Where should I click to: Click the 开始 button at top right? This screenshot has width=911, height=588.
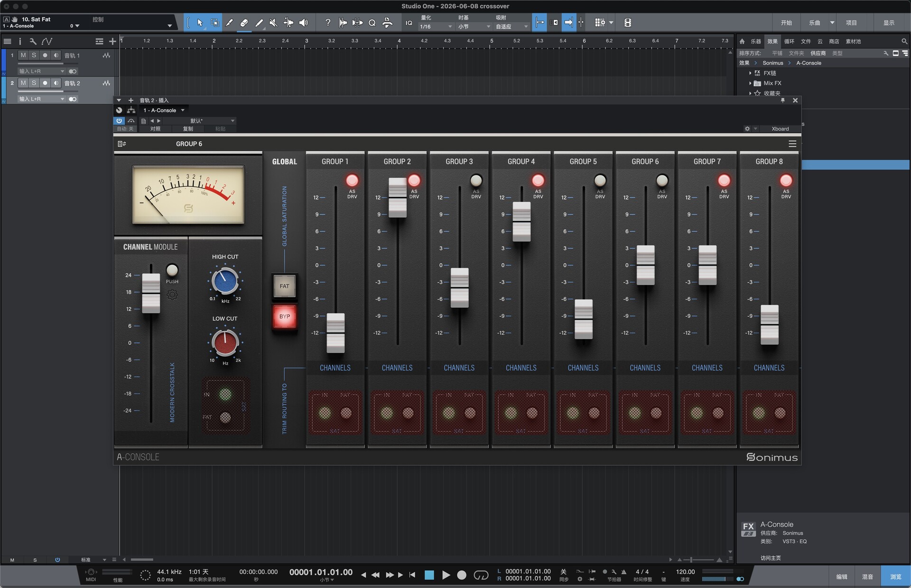(x=786, y=23)
